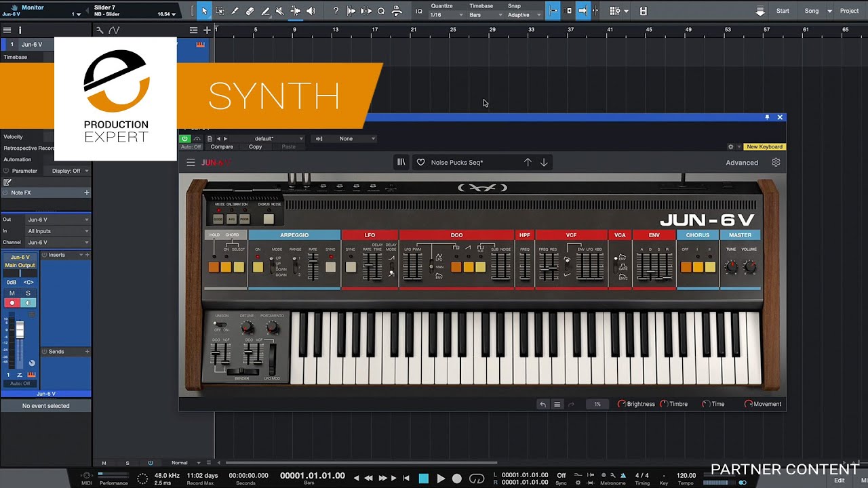Enable record arm on Jun-6 V channel
Screen dimensions: 868x488
tap(12, 303)
